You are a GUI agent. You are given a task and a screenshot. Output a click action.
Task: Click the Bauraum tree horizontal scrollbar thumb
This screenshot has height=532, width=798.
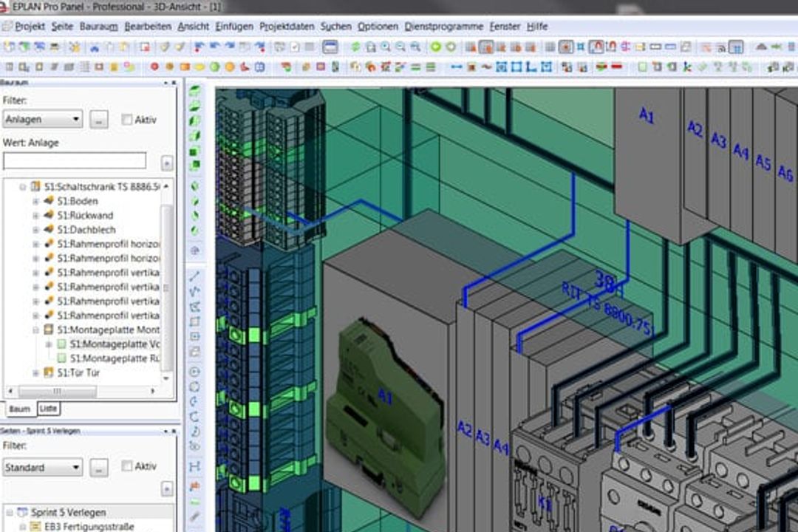57,391
